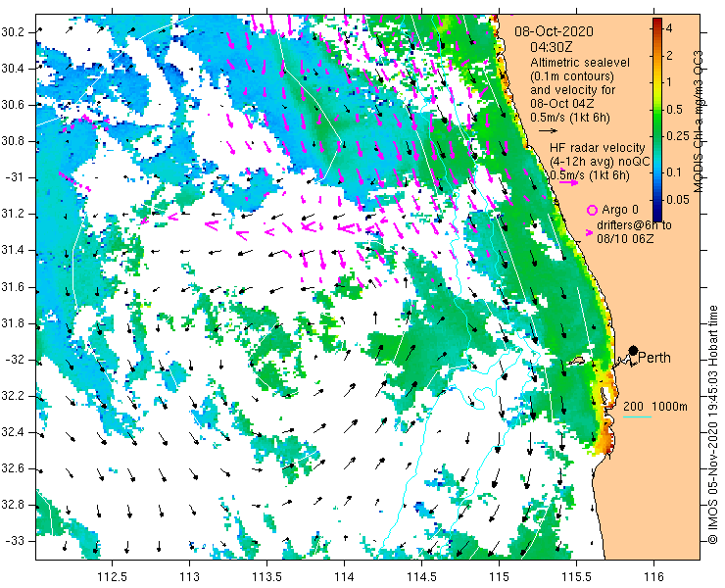This screenshot has height=588, width=725.
Task: Click longitude axis label 113.5
Action: point(266,576)
